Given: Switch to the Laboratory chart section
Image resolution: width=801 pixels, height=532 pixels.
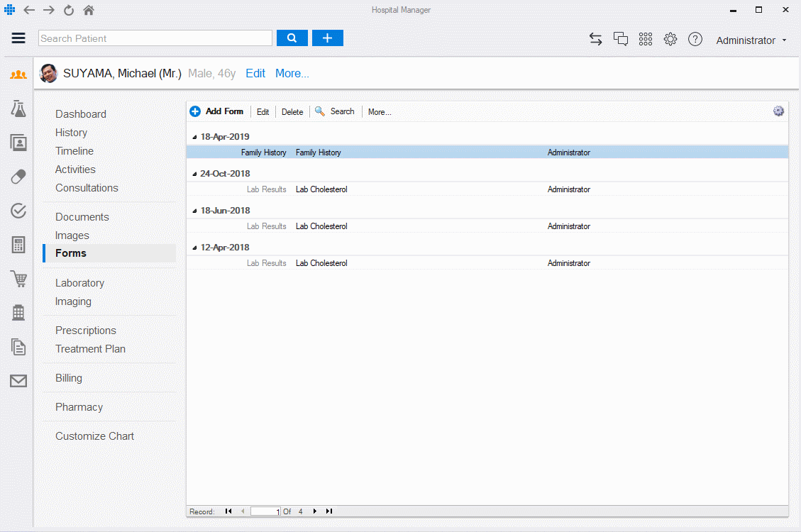Looking at the screenshot, I should [x=79, y=283].
